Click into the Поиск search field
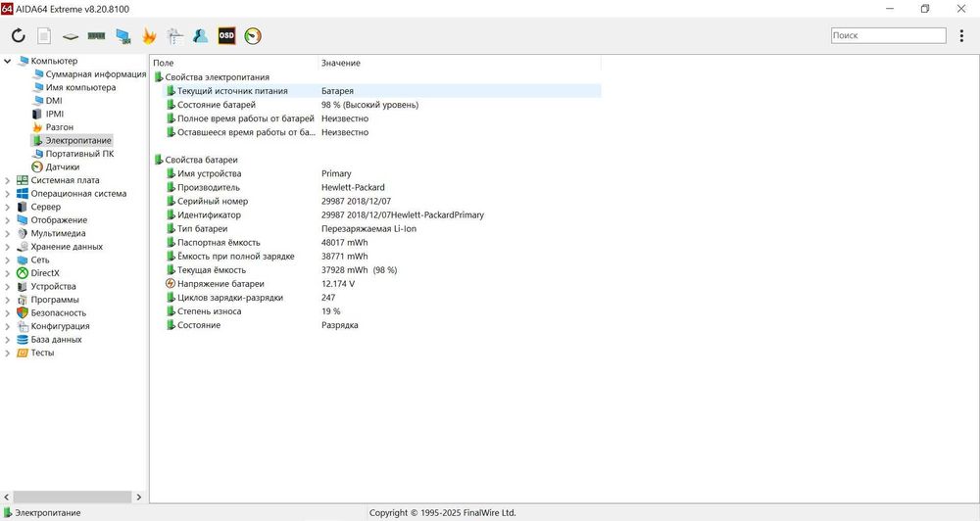 888,35
